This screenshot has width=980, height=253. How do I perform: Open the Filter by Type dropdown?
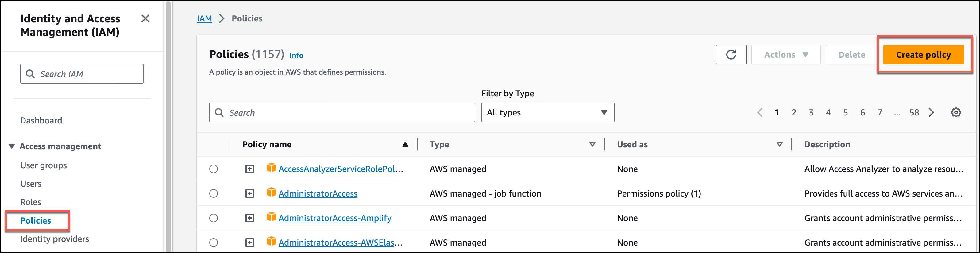(547, 113)
